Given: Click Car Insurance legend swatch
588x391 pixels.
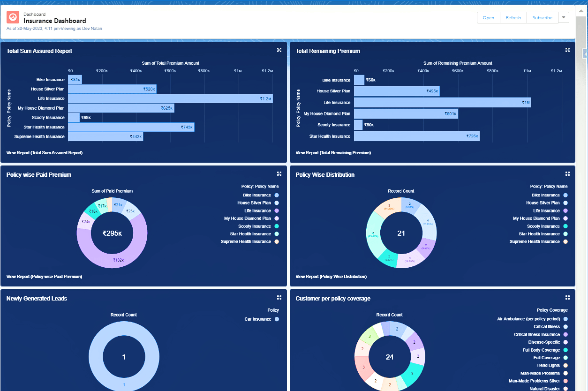Looking at the screenshot, I should click(x=277, y=319).
